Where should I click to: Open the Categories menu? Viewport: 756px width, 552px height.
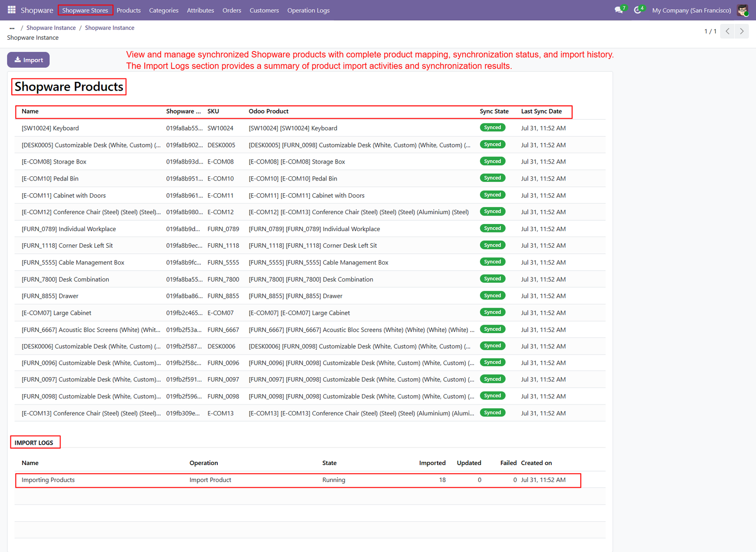(163, 10)
